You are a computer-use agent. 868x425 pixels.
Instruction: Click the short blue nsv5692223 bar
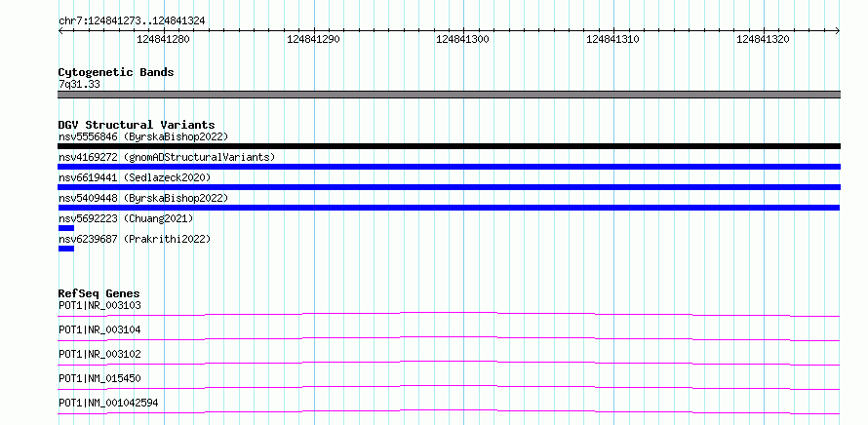pos(66,228)
